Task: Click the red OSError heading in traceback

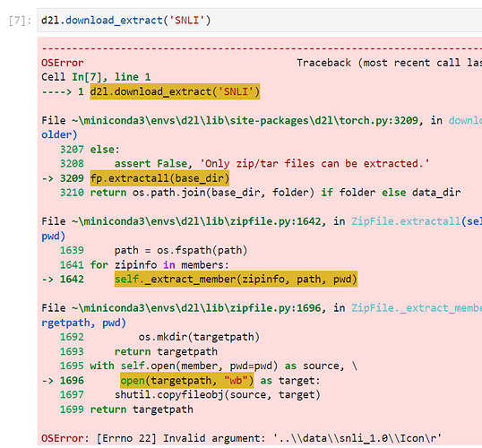Action: pos(63,63)
